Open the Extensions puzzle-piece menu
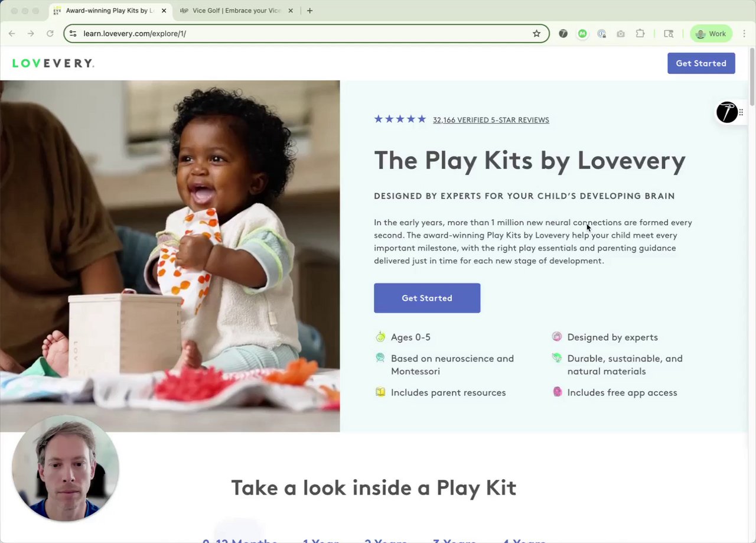Viewport: 756px width, 543px height. pos(640,34)
